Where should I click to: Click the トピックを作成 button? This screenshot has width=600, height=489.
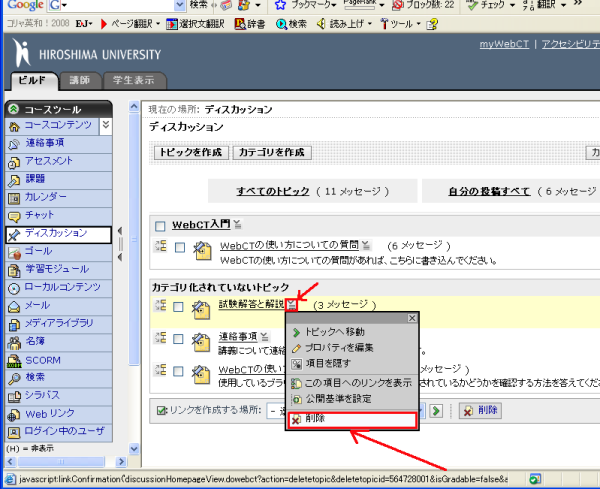click(x=191, y=152)
